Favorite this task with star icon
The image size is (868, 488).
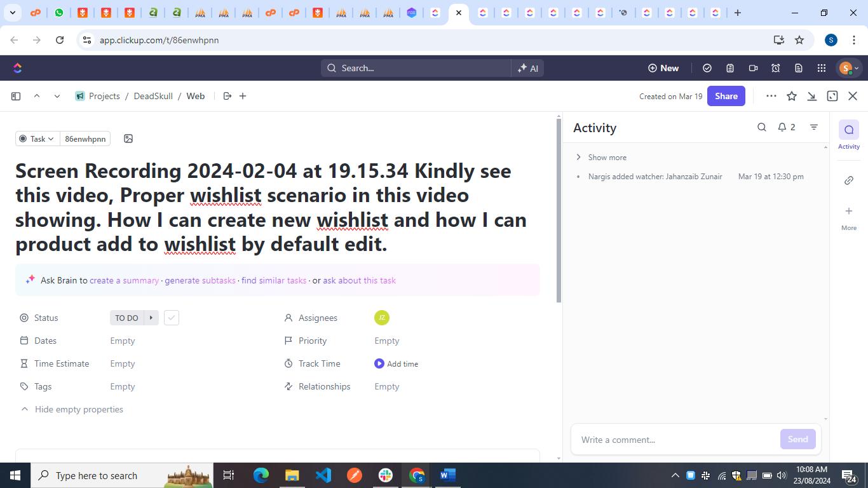coord(792,96)
